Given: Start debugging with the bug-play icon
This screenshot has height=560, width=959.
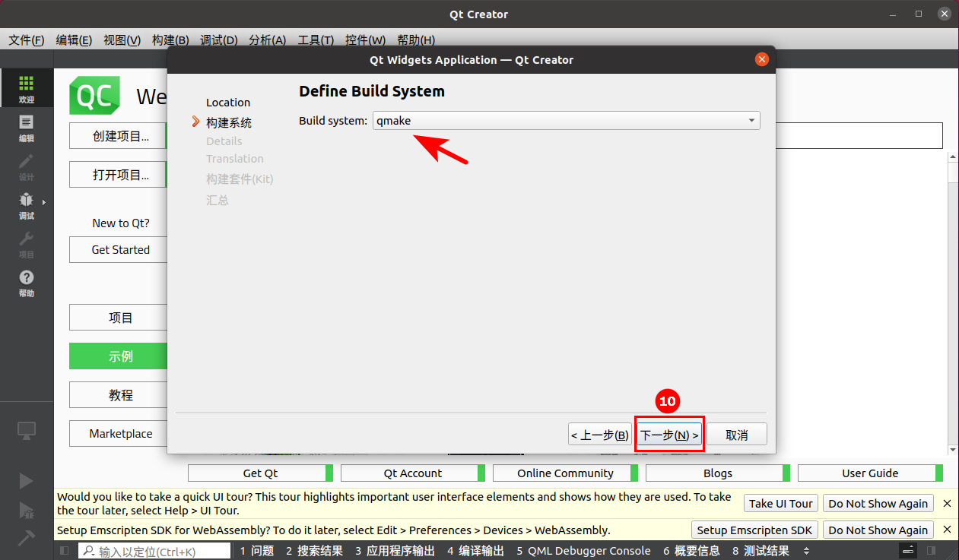Looking at the screenshot, I should pos(26,510).
